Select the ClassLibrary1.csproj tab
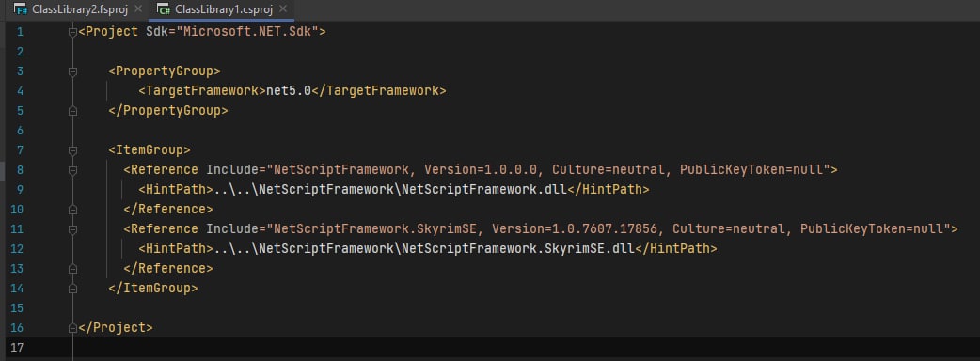 [224, 9]
